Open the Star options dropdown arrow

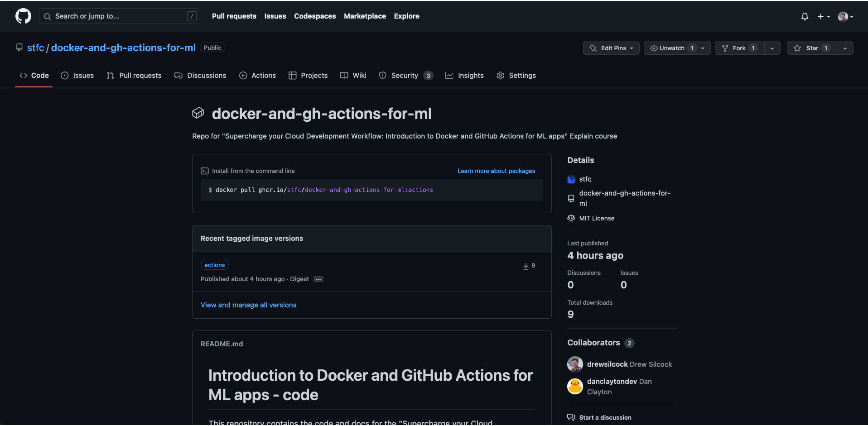coord(844,48)
